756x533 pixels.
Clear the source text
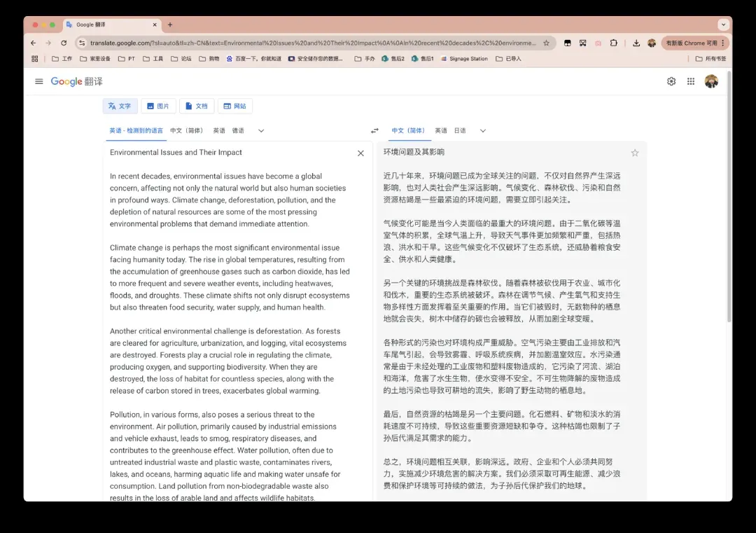[x=360, y=153]
